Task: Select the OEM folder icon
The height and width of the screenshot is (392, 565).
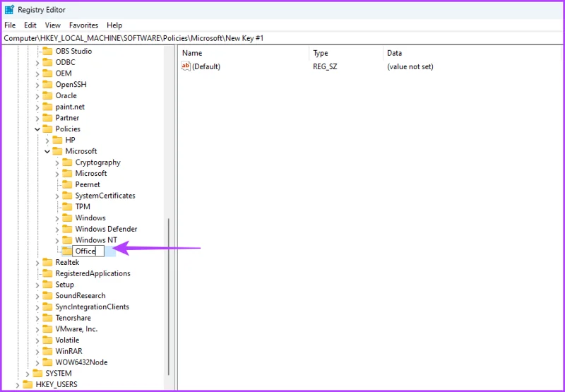Action: pyautogui.click(x=47, y=73)
